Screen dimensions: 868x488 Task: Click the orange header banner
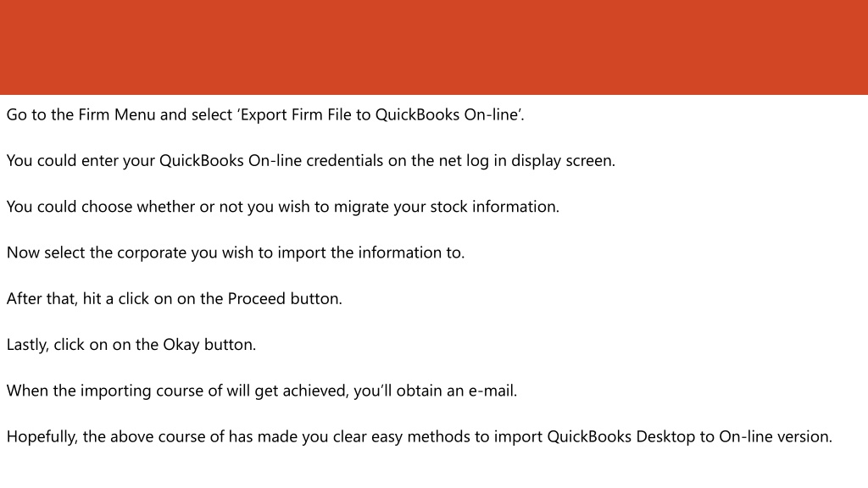coord(434,47)
